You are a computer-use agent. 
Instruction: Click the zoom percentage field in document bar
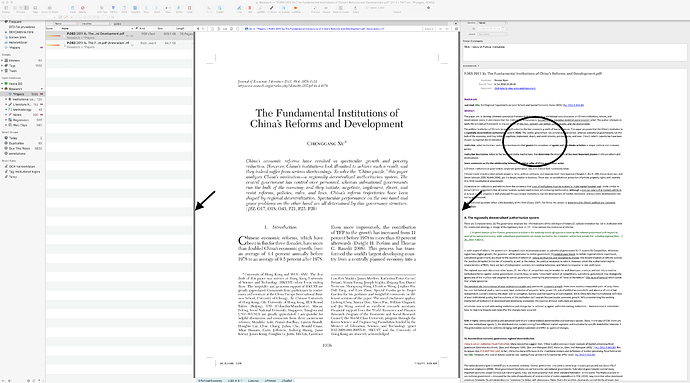click(429, 29)
